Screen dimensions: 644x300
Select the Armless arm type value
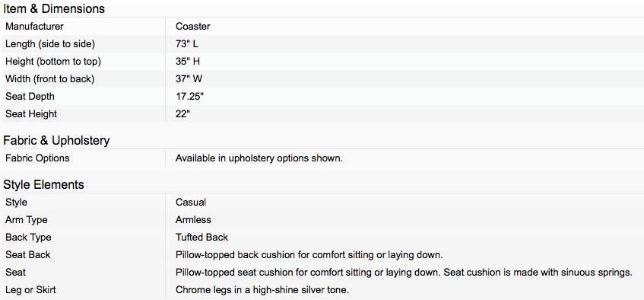click(x=193, y=220)
